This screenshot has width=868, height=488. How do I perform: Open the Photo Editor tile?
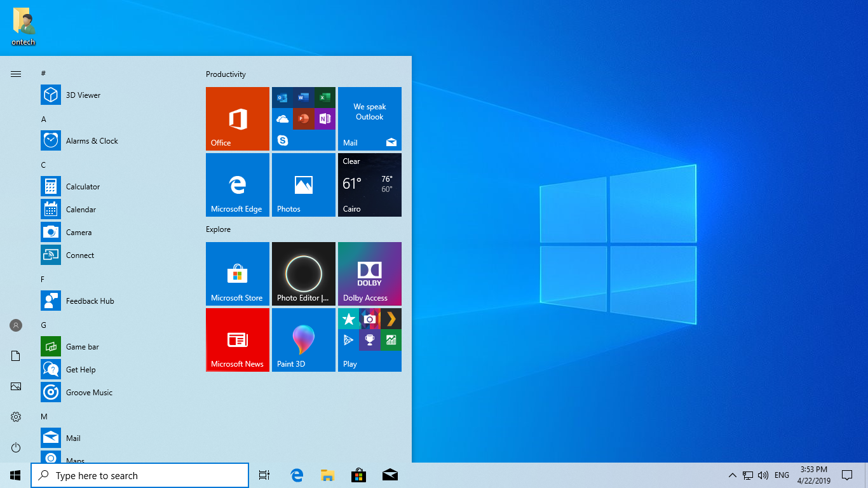tap(304, 274)
